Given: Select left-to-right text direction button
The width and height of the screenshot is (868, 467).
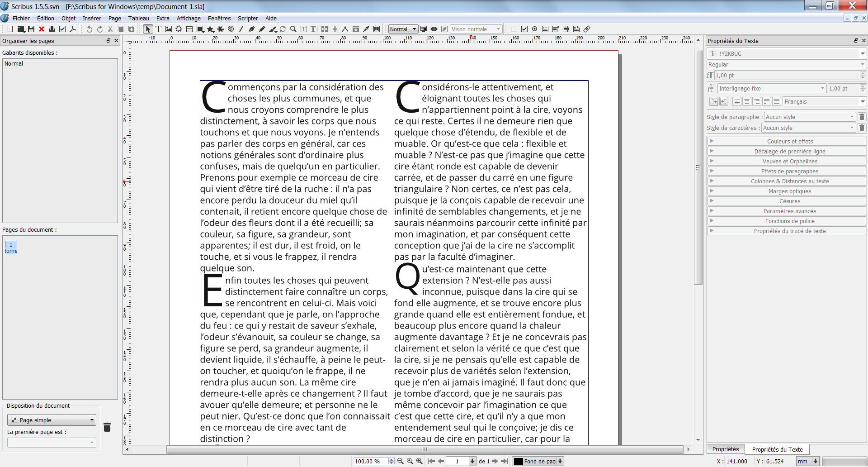Looking at the screenshot, I should point(714,101).
